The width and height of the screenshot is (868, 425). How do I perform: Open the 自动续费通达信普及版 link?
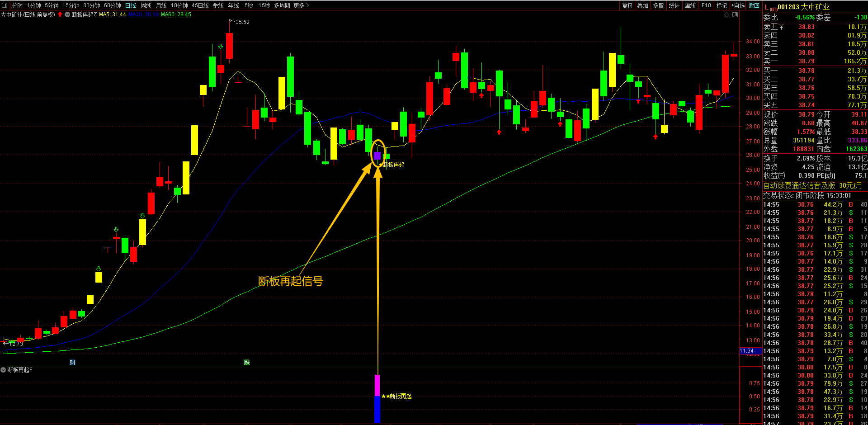click(x=812, y=185)
